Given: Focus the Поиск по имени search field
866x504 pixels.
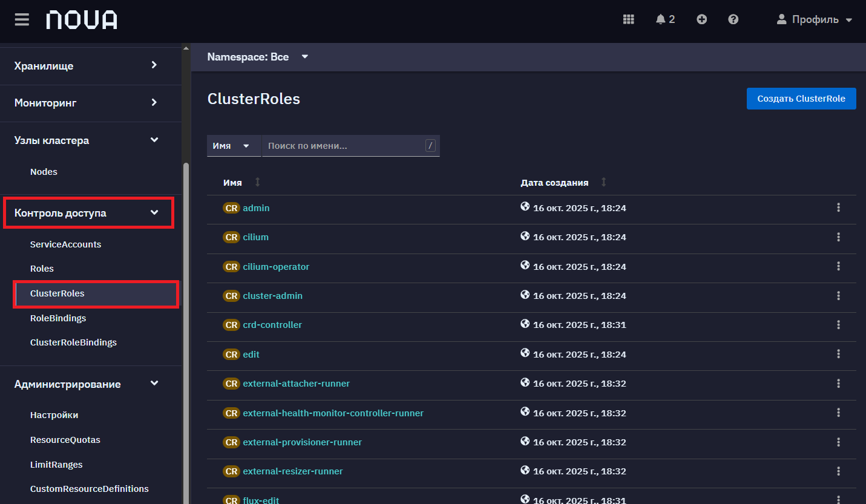Looking at the screenshot, I should [344, 146].
